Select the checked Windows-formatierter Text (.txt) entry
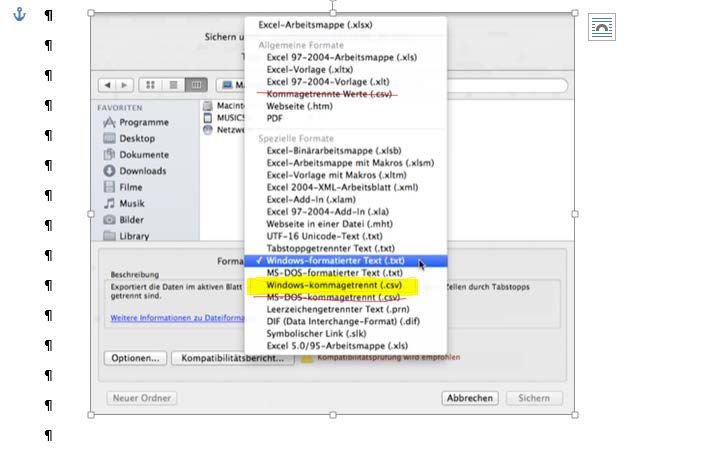This screenshot has width=705, height=450. 334,260
